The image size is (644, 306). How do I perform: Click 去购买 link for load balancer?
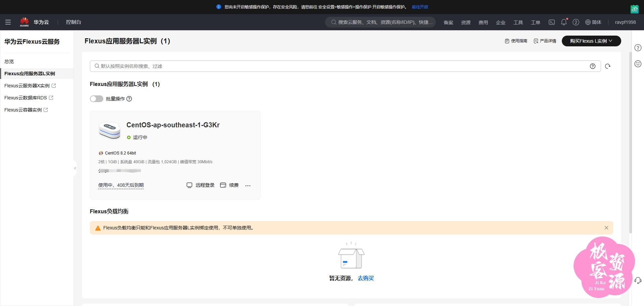[x=366, y=278]
